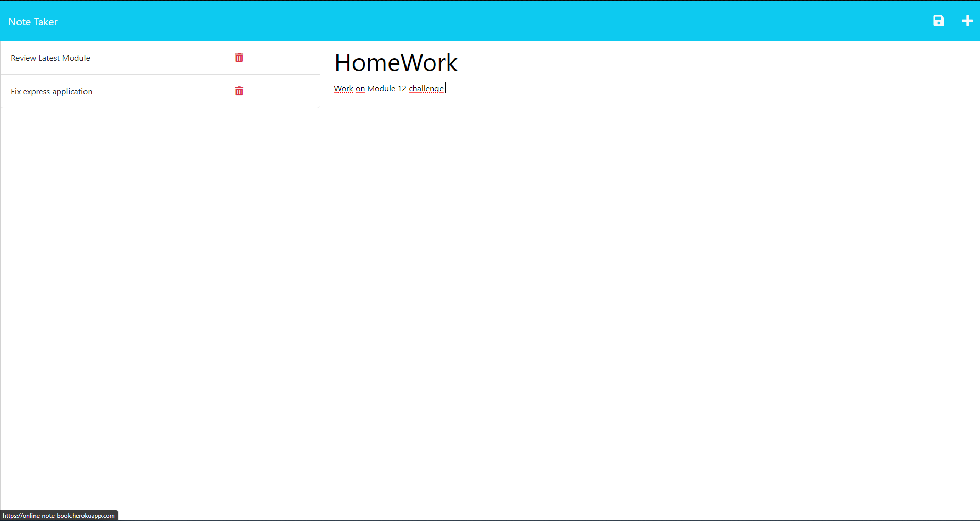
Task: Click the trash icon beside Fix express application
Action: [x=239, y=91]
